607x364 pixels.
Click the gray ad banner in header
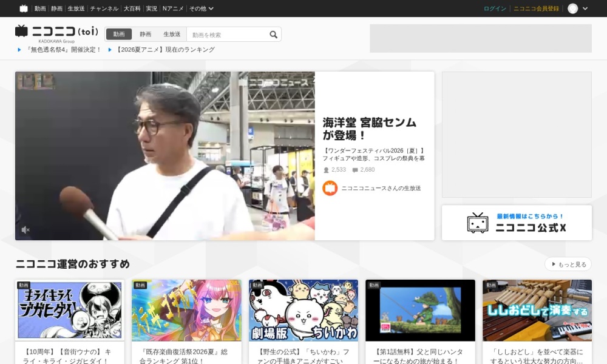[480, 38]
